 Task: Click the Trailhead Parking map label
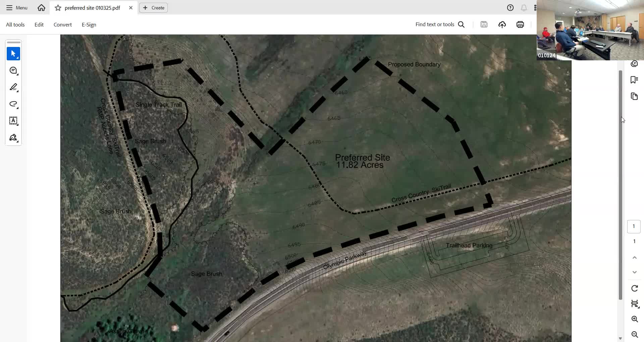pos(469,245)
